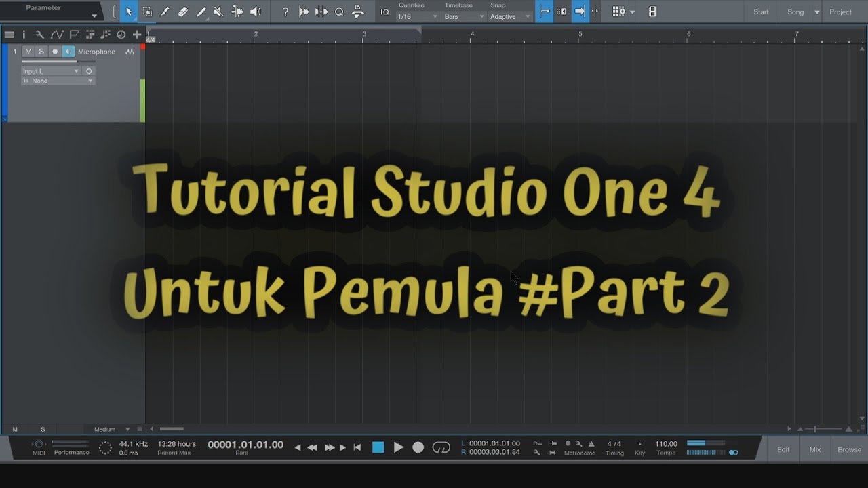This screenshot has width=868, height=488.
Task: Open the Input L dropdown
Action: point(51,71)
